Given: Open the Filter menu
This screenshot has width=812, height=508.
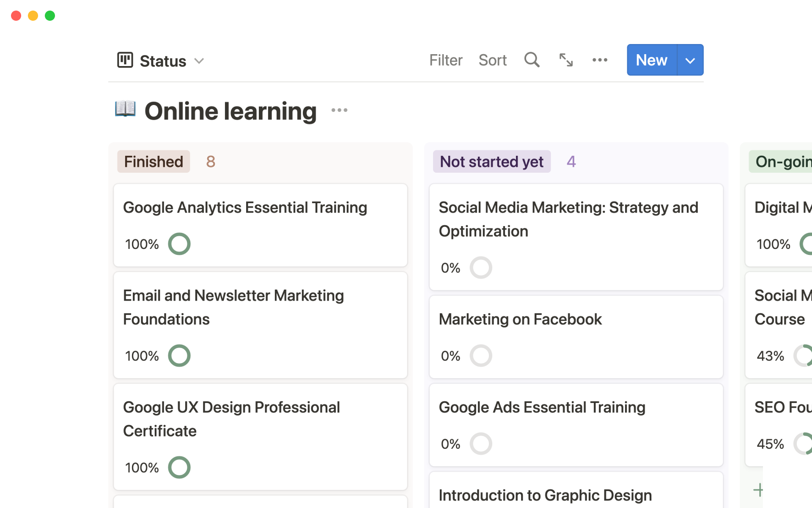Looking at the screenshot, I should [x=446, y=60].
